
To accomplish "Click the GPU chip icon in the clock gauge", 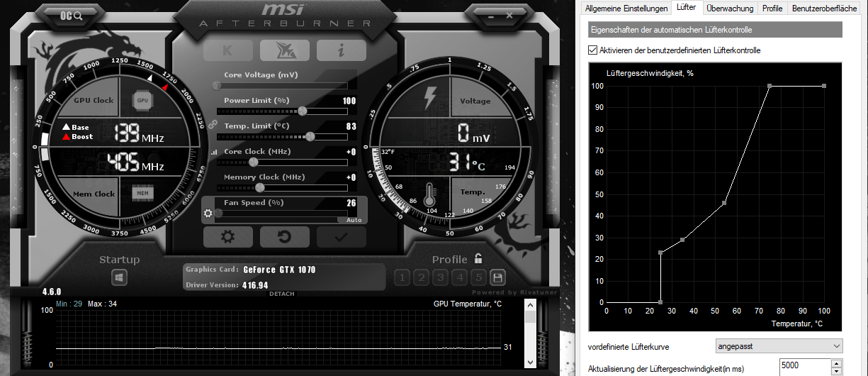I will 142,101.
